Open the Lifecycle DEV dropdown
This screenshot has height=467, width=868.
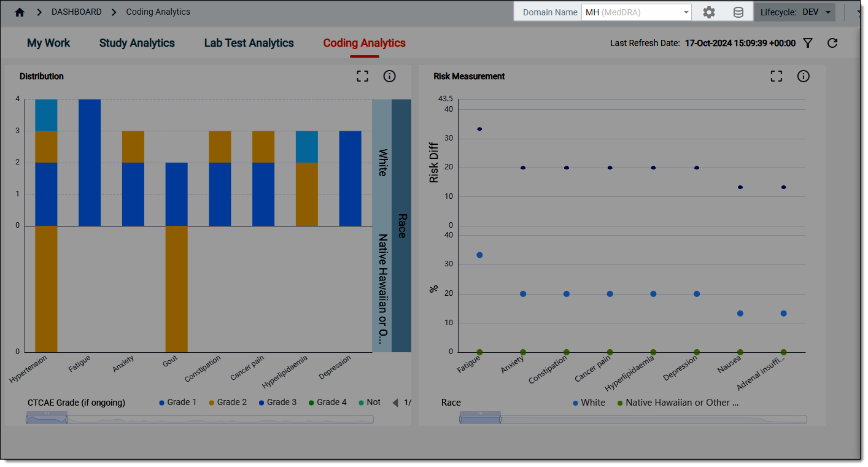pos(795,12)
